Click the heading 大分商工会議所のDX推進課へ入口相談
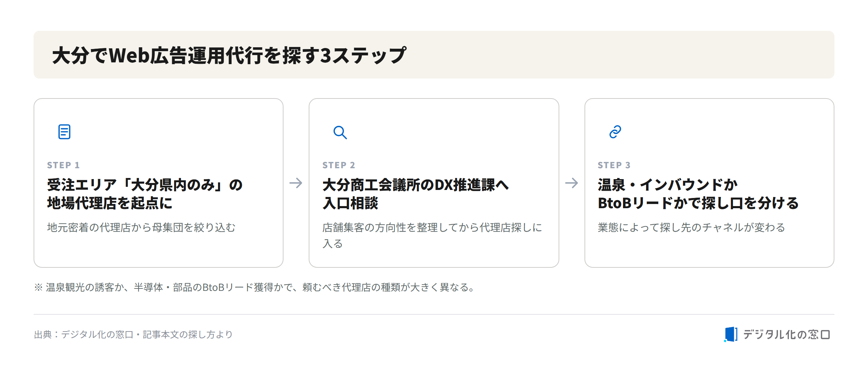This screenshot has width=868, height=375. (x=415, y=194)
